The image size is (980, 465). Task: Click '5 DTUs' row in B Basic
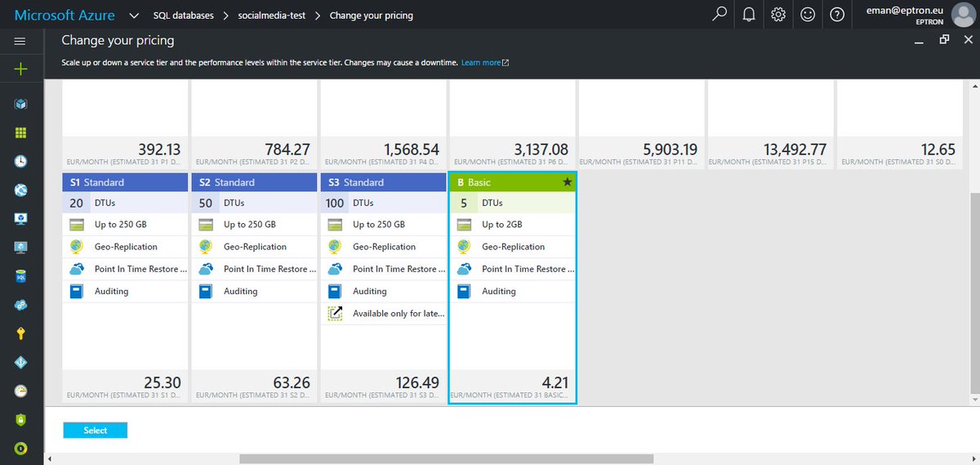tap(513, 203)
